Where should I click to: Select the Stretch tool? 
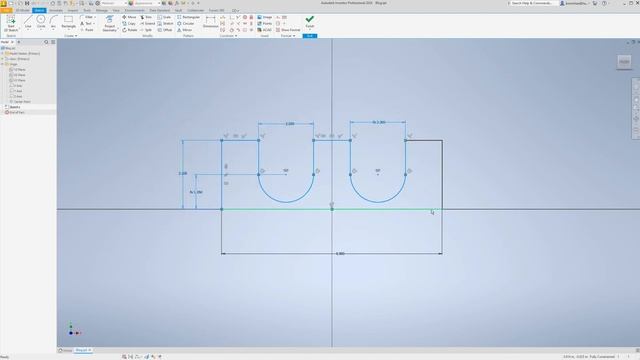tap(165, 24)
